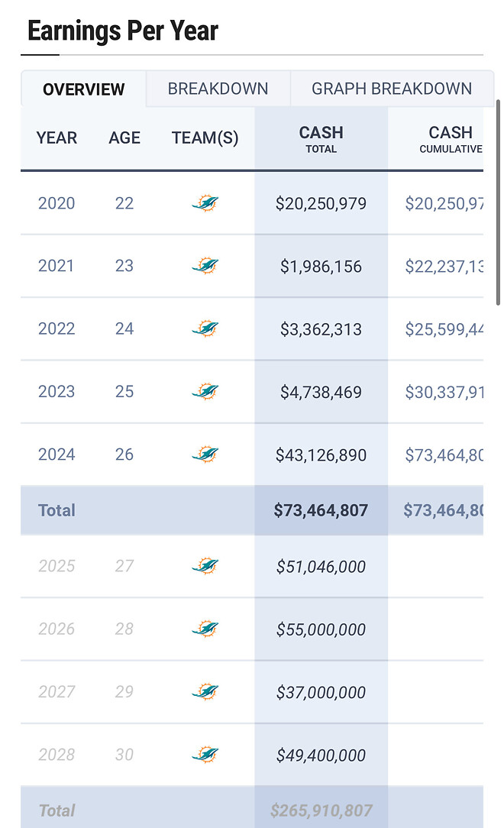Click the Dolphins logo in the 2026 row

point(205,629)
